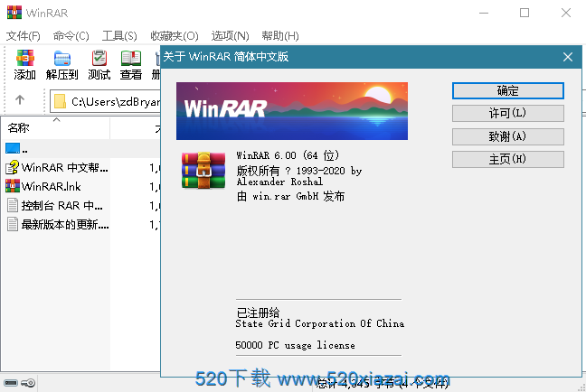Screen dimensions: 586x392
Task: Select the parent folder ".." entry
Action: (x=16, y=149)
